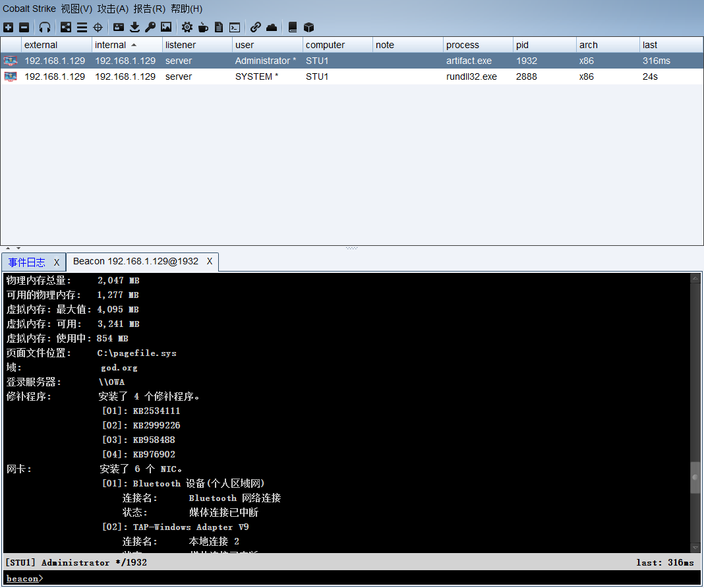Sort sessions by internal column header
Viewport: 704px width, 588px height.
pyautogui.click(x=127, y=45)
